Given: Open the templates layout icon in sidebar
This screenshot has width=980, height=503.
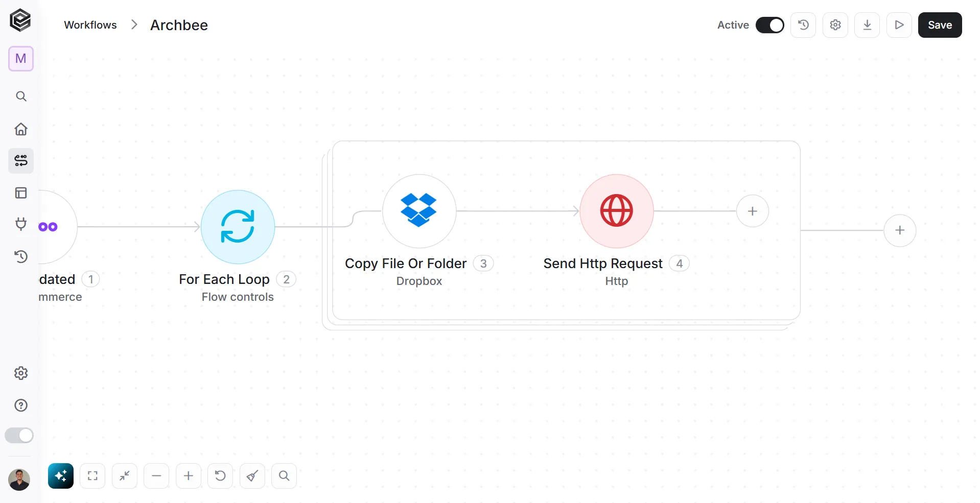Looking at the screenshot, I should [x=21, y=193].
